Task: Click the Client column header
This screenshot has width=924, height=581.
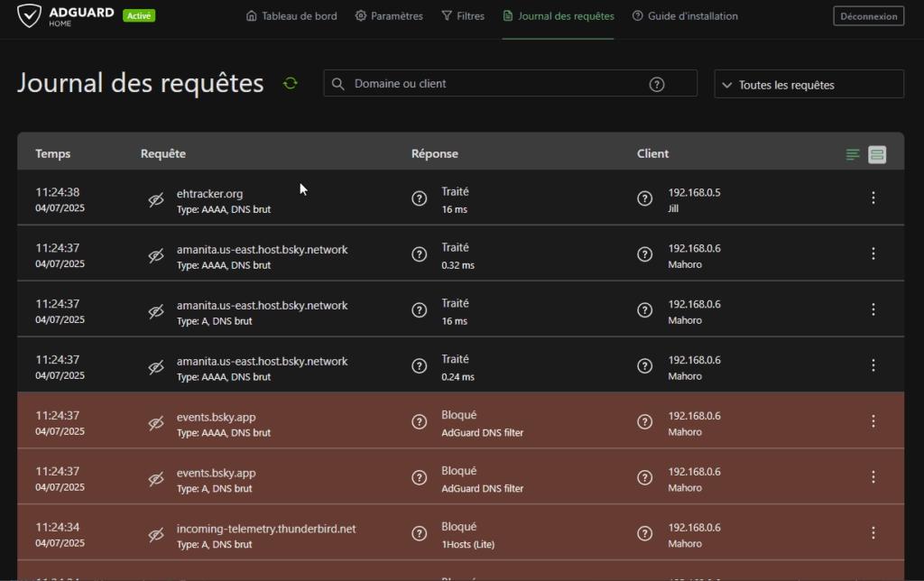Action: point(653,153)
